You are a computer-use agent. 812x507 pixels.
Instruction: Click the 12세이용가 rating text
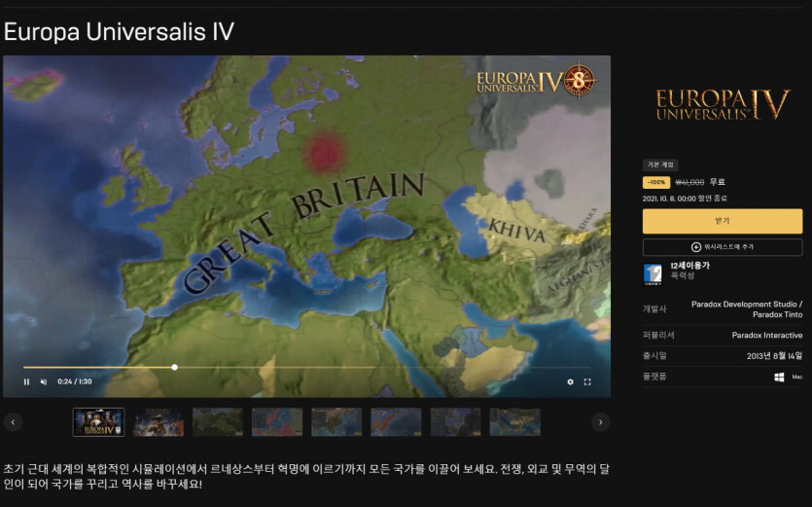[x=689, y=266]
